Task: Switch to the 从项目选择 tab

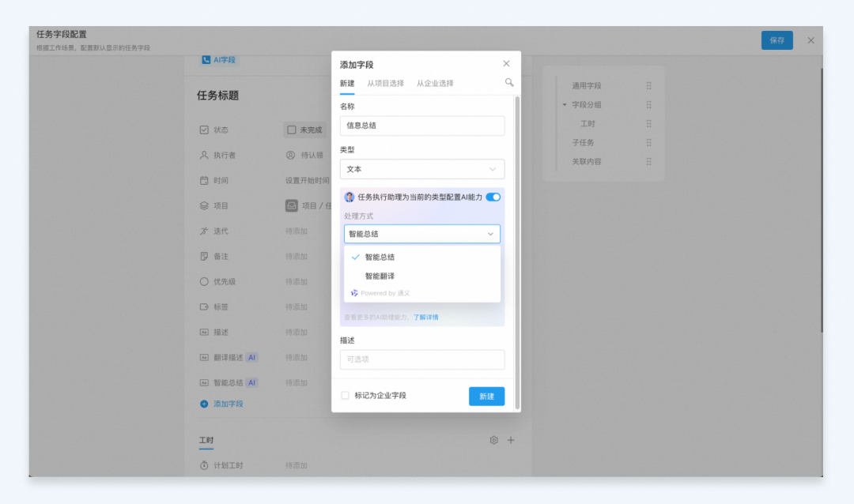Action: pos(386,83)
